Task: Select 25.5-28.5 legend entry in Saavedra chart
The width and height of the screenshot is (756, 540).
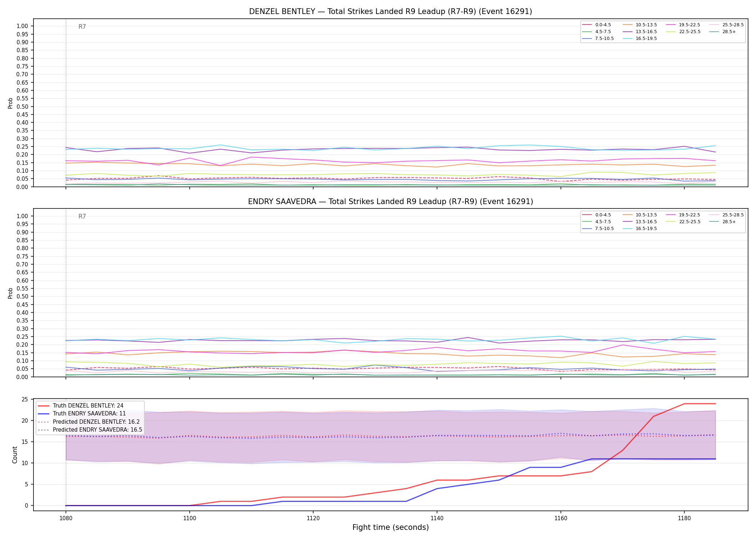Action: [727, 215]
